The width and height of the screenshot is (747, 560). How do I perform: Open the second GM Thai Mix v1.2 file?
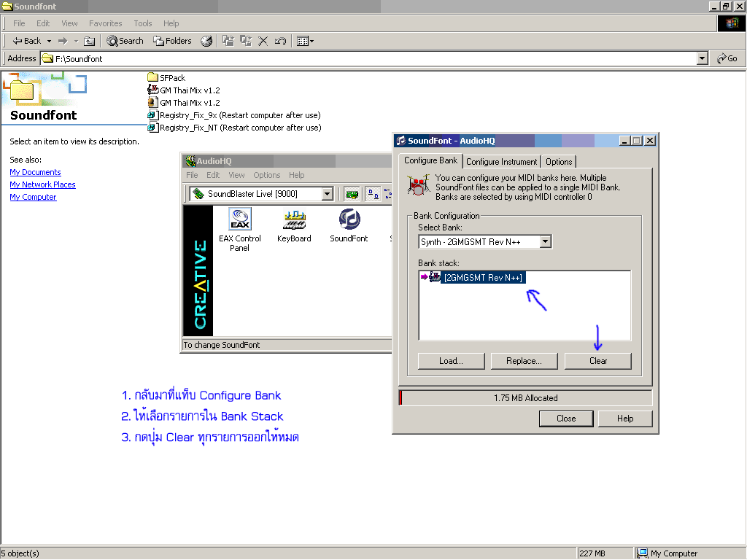184,102
